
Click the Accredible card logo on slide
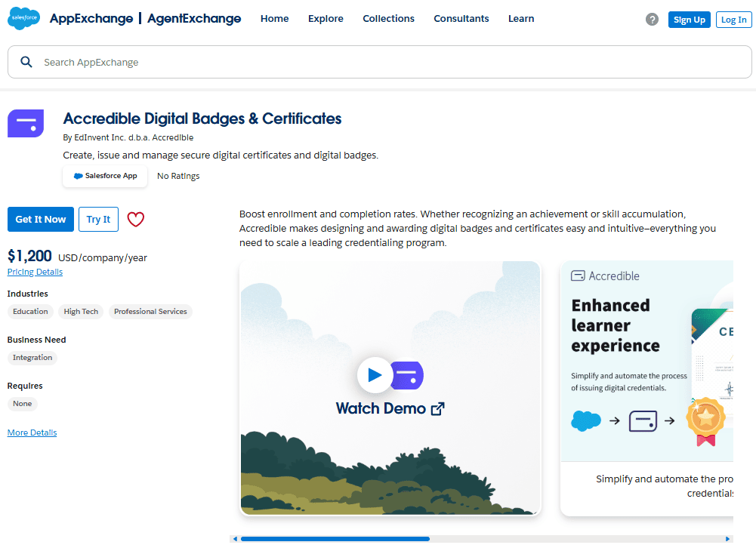pos(578,276)
